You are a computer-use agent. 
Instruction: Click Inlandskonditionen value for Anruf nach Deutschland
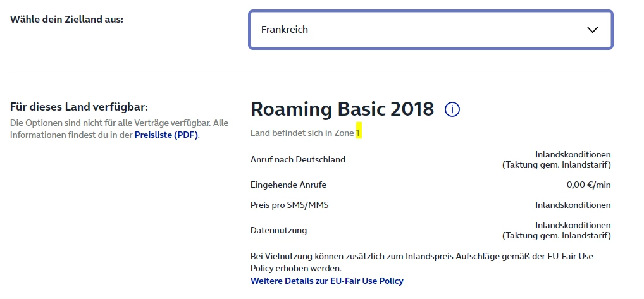point(573,154)
